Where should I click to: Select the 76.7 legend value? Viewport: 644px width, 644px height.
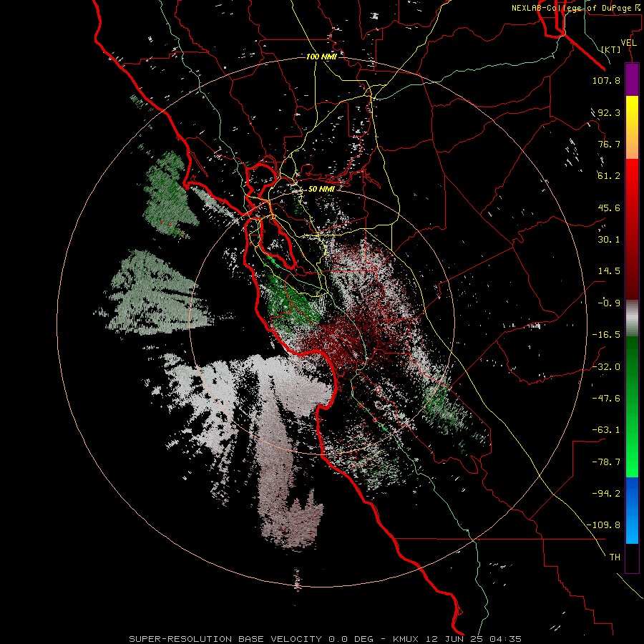[609, 144]
